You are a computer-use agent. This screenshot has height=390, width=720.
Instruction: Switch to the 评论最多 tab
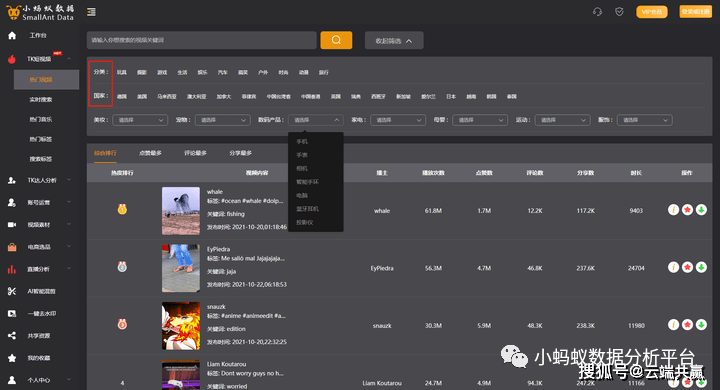196,153
